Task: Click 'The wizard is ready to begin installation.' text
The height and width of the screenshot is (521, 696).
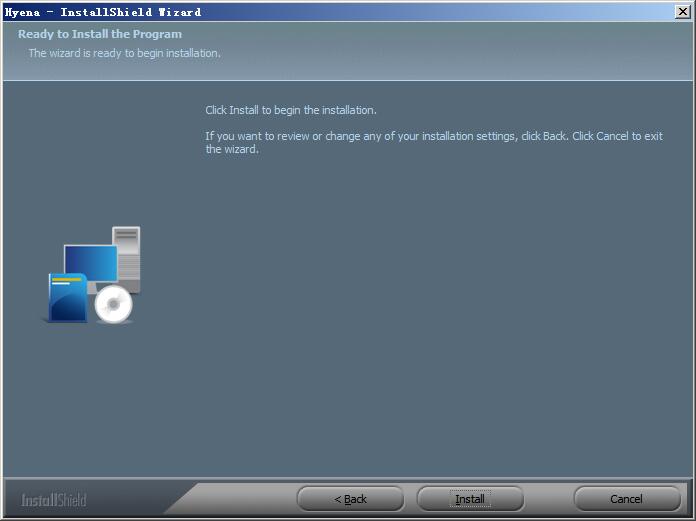Action: [x=124, y=53]
